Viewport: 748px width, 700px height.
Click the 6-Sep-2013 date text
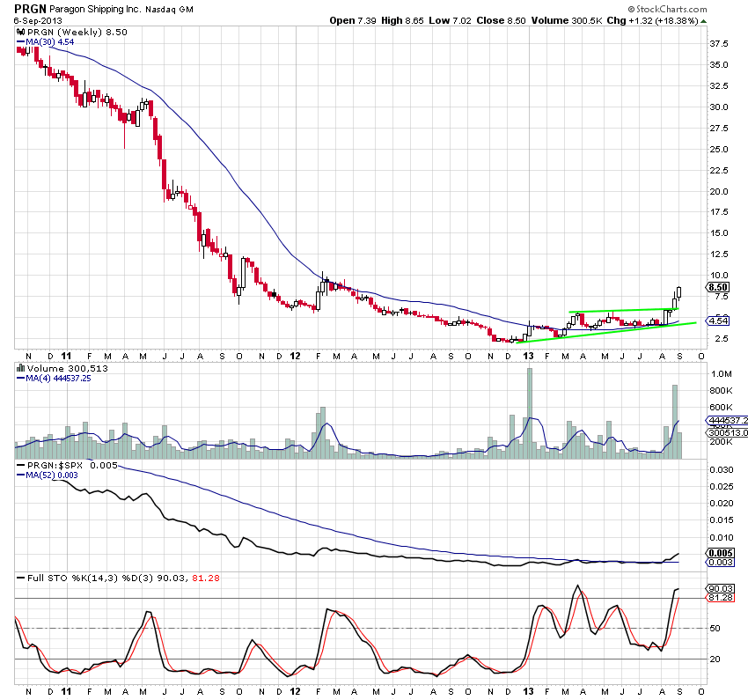tap(38, 21)
